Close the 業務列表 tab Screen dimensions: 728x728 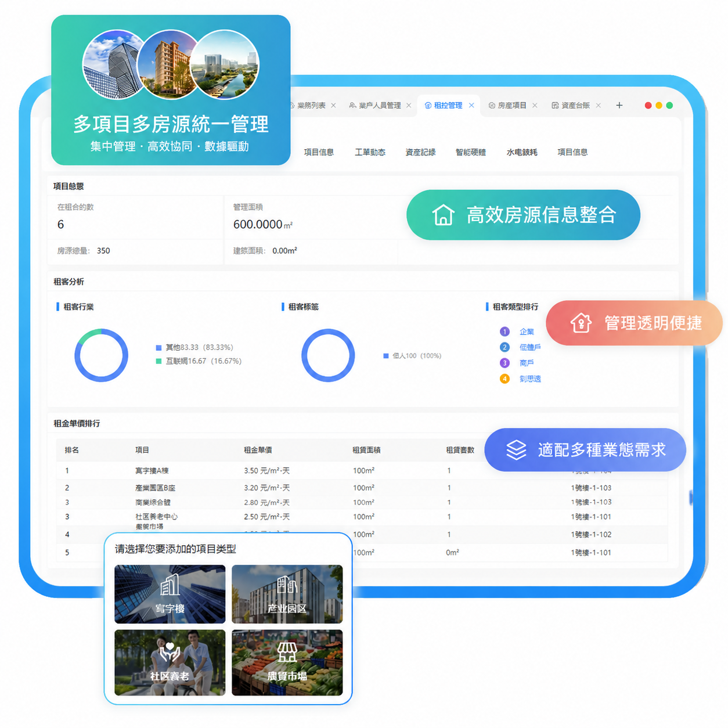click(333, 106)
